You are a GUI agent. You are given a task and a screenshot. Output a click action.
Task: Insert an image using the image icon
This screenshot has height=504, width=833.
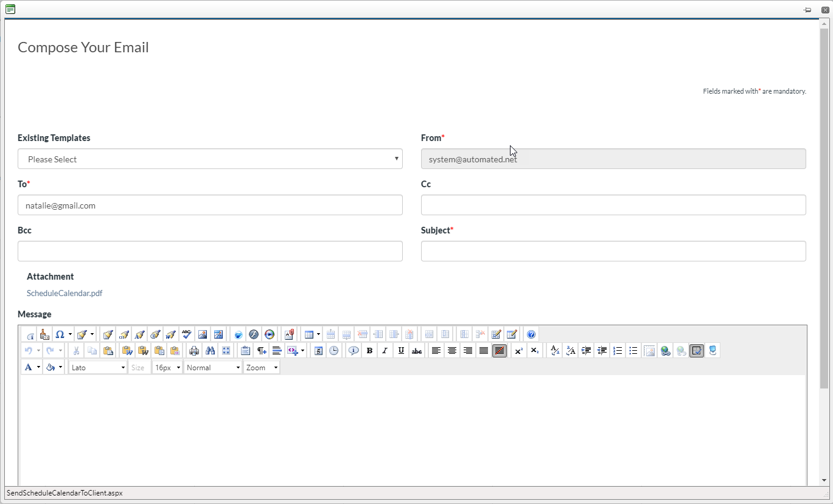(203, 334)
